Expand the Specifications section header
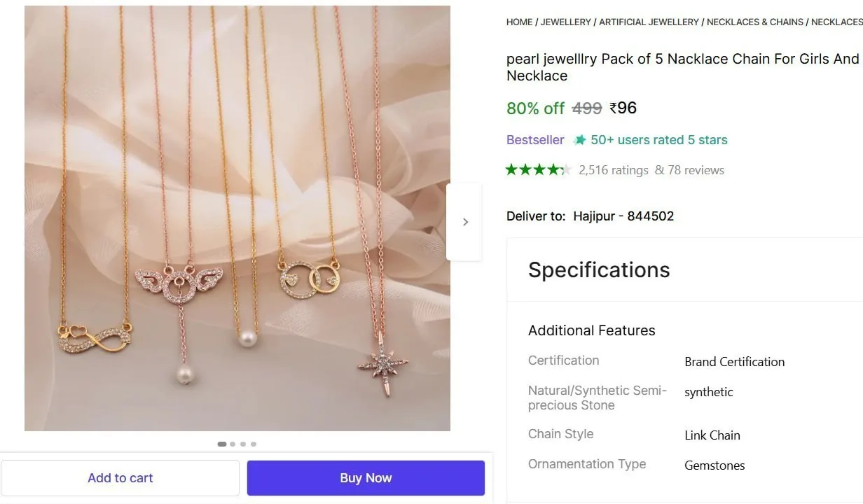The width and height of the screenshot is (863, 504). coord(599,270)
